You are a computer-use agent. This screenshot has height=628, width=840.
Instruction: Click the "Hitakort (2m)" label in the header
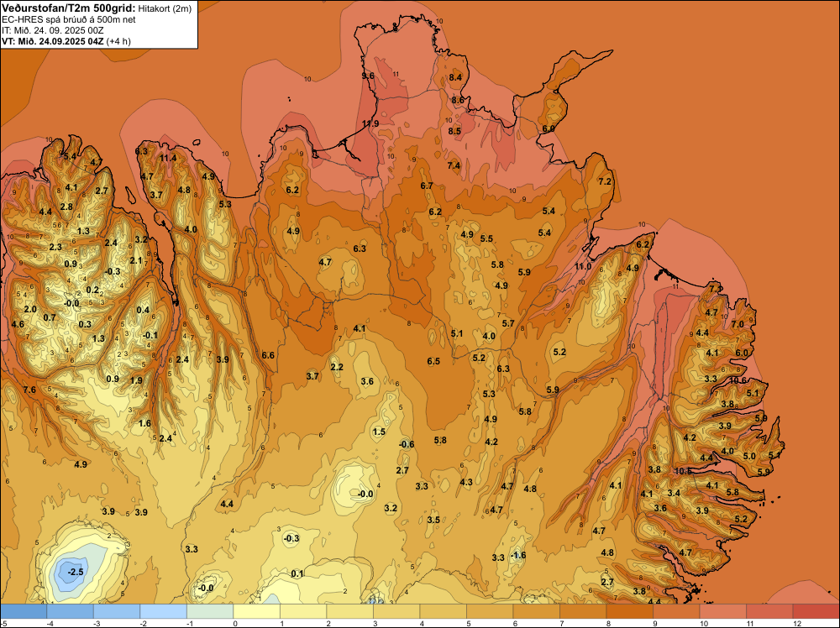(x=165, y=8)
